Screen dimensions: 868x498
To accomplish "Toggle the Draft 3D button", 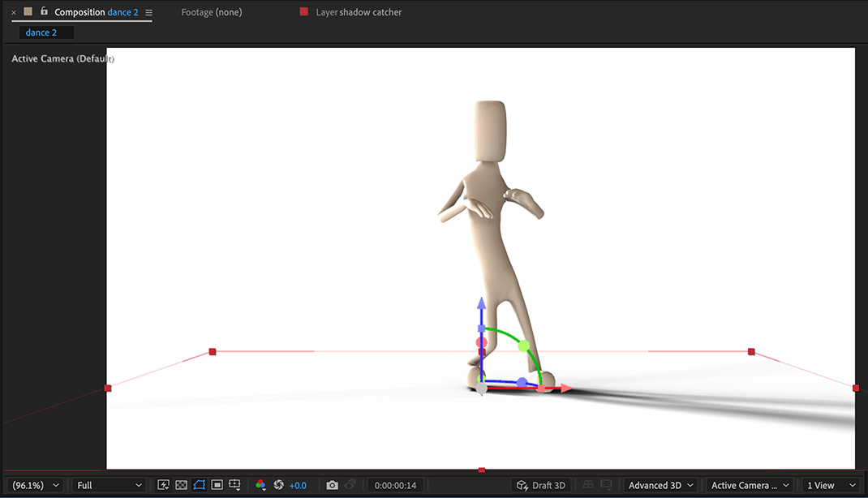I will point(541,485).
